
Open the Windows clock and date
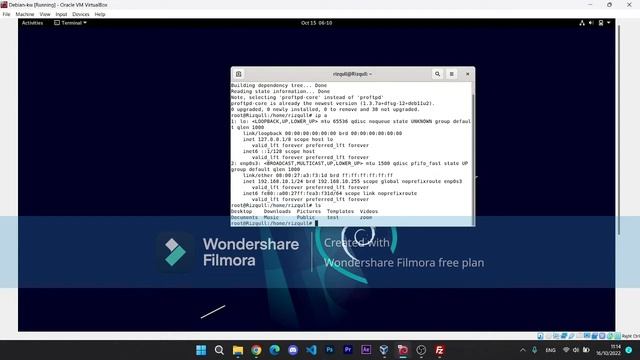(608, 350)
